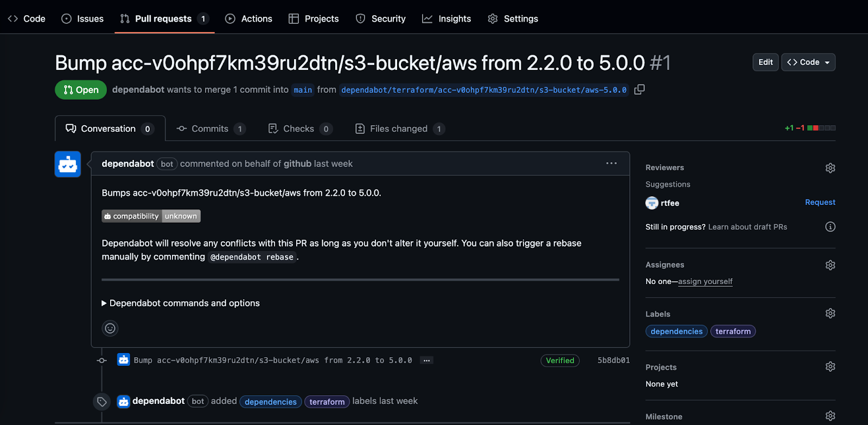Click the draft PR info icon
The height and width of the screenshot is (425, 868).
pos(830,227)
